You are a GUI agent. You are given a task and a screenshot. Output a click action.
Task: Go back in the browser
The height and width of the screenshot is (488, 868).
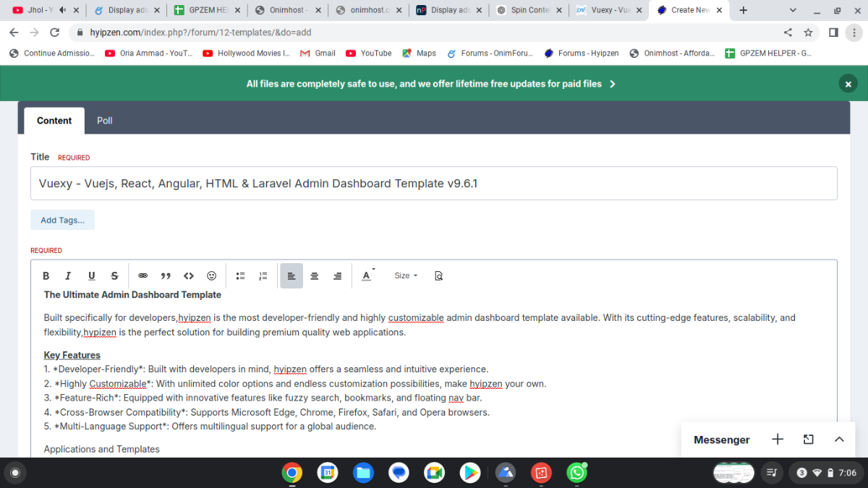click(x=14, y=33)
